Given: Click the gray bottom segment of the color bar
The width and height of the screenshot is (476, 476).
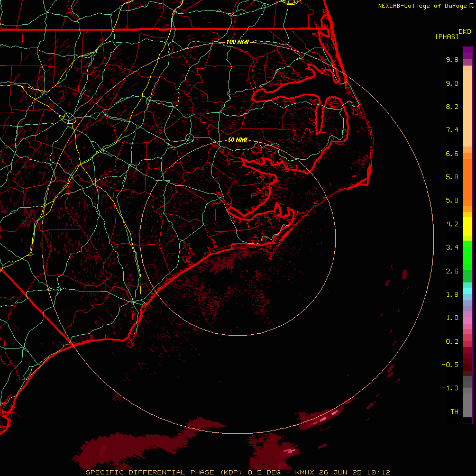Looking at the screenshot, I should 467,402.
